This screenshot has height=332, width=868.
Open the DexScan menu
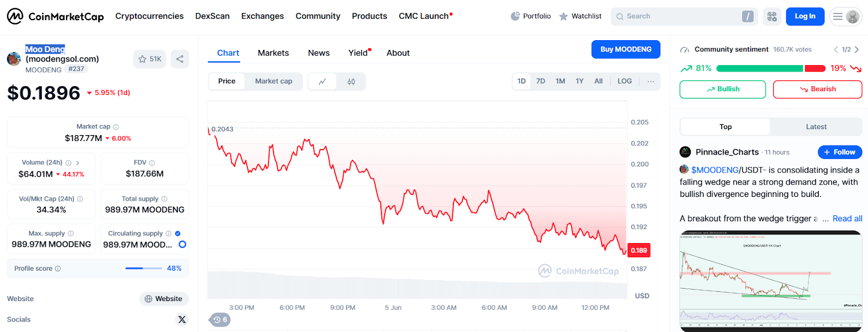[x=212, y=16]
